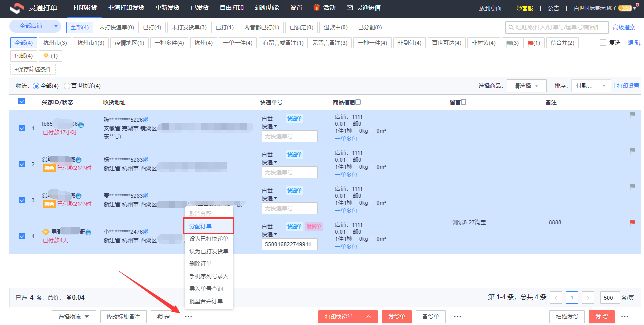Switch to 自由打印 tab
The image size is (644, 325).
click(232, 8)
